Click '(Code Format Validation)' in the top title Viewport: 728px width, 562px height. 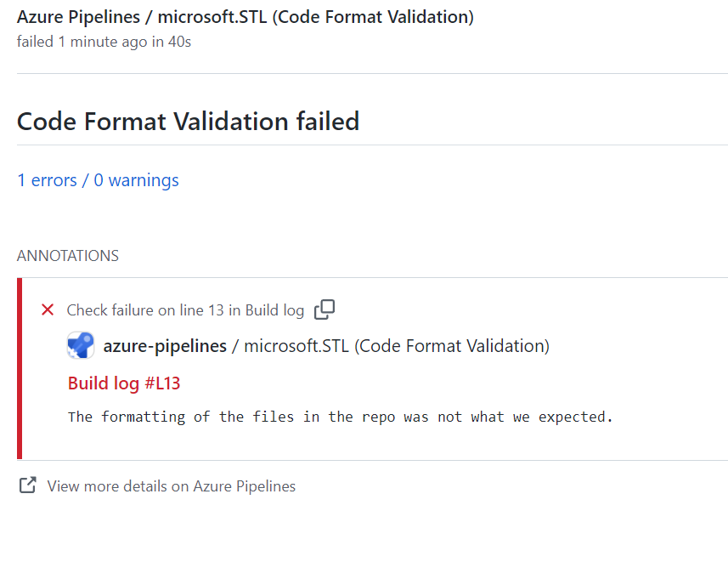373,17
